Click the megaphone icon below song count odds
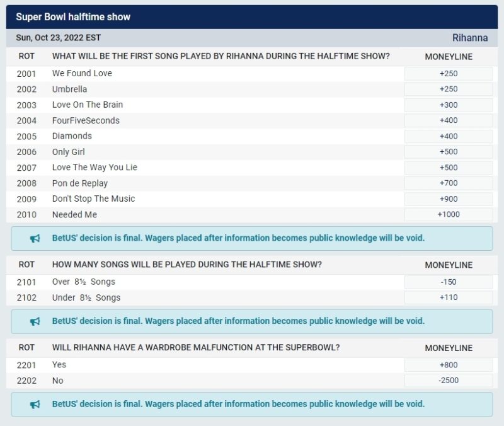 [35, 321]
